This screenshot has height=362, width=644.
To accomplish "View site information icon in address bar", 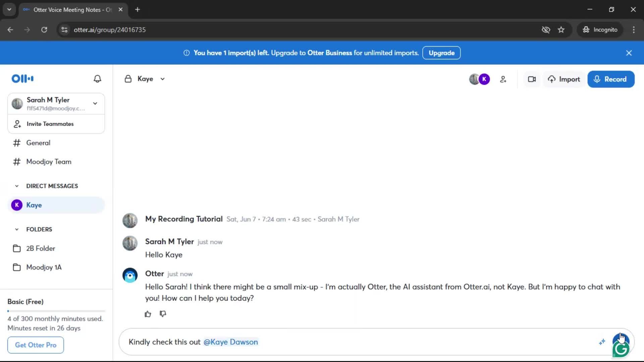I will coord(64,30).
